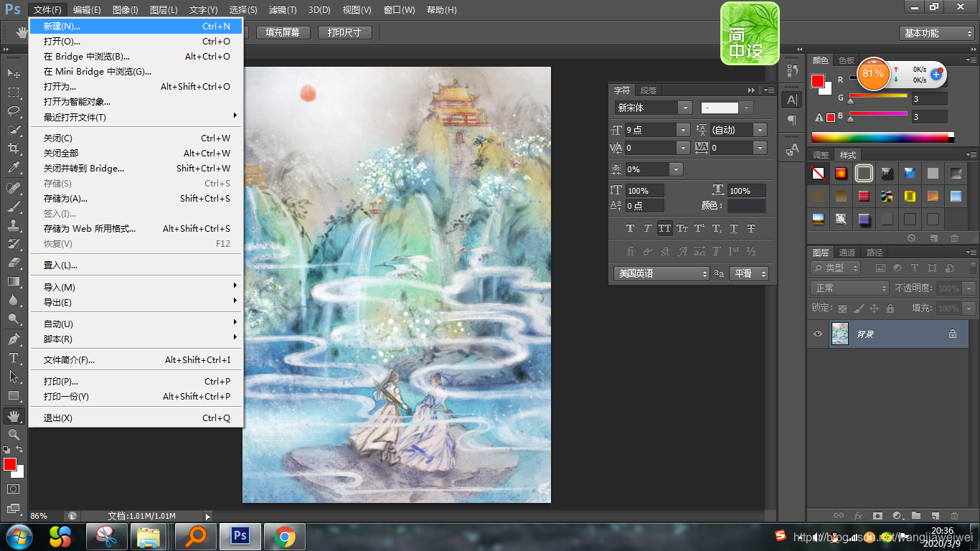Open the Character panel icon in the dock

[791, 100]
